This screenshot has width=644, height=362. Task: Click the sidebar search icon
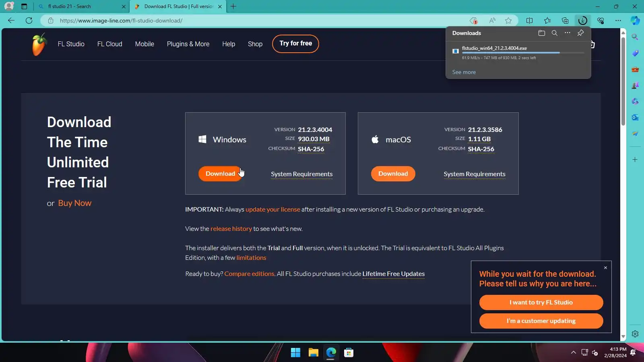point(635,37)
